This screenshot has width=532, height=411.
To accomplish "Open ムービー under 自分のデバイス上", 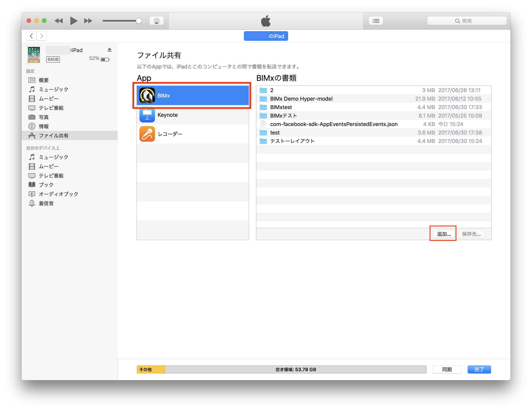I will coord(69,166).
